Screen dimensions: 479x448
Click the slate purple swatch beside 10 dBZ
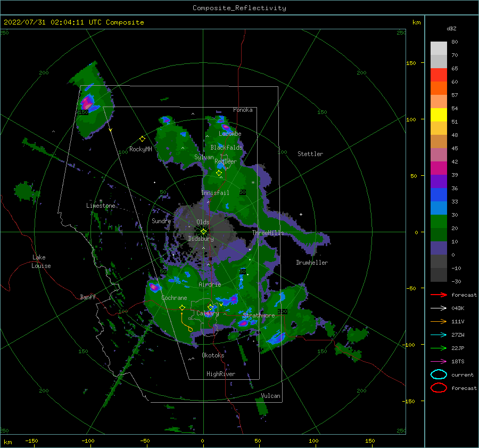(x=439, y=248)
